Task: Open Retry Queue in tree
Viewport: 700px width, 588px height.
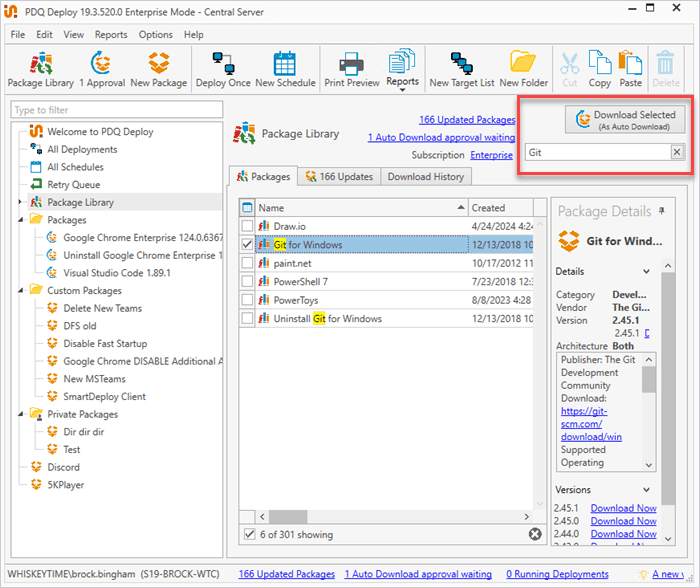Action: (74, 184)
